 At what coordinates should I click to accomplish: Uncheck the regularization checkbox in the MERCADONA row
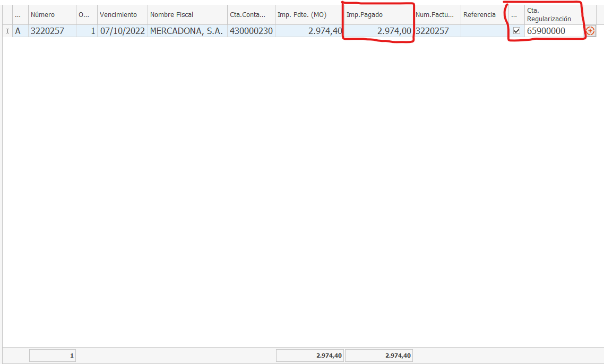click(x=516, y=31)
